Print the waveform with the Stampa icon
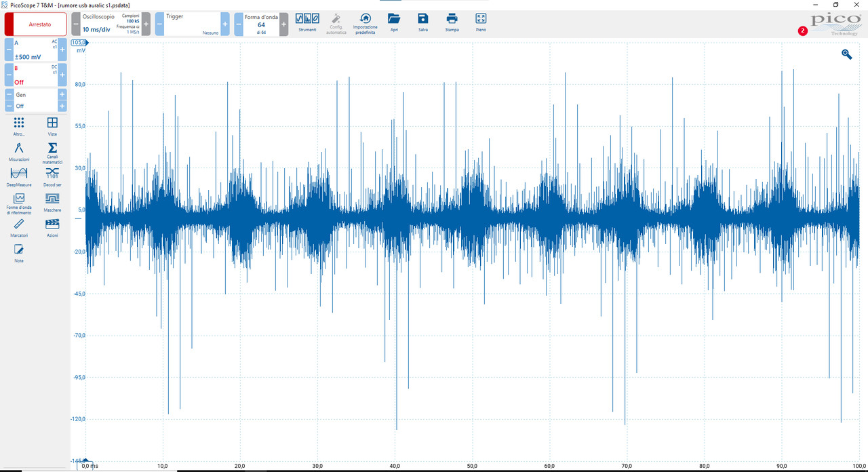The image size is (868, 472). point(452,22)
